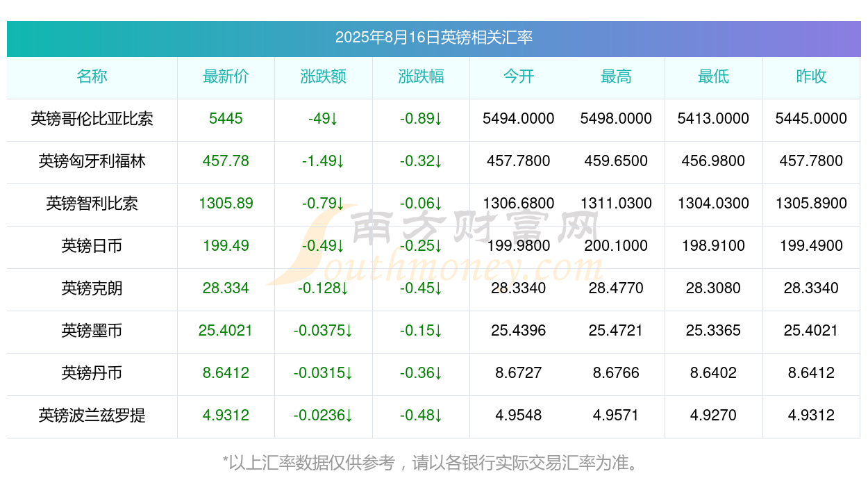Select the 昨收 column header
Viewport: 868px width, 485px height.
(811, 76)
